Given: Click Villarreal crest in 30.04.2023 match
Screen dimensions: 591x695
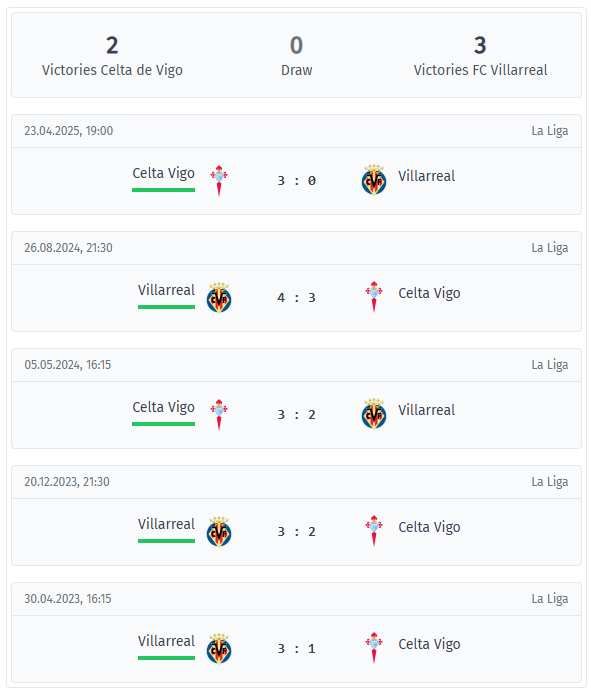Looking at the screenshot, I should click(x=219, y=648).
